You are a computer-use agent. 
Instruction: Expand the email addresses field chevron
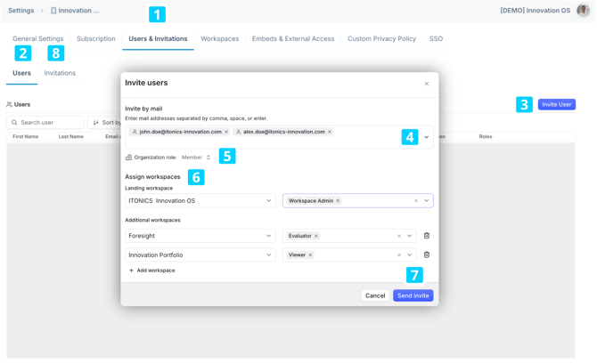(x=426, y=137)
